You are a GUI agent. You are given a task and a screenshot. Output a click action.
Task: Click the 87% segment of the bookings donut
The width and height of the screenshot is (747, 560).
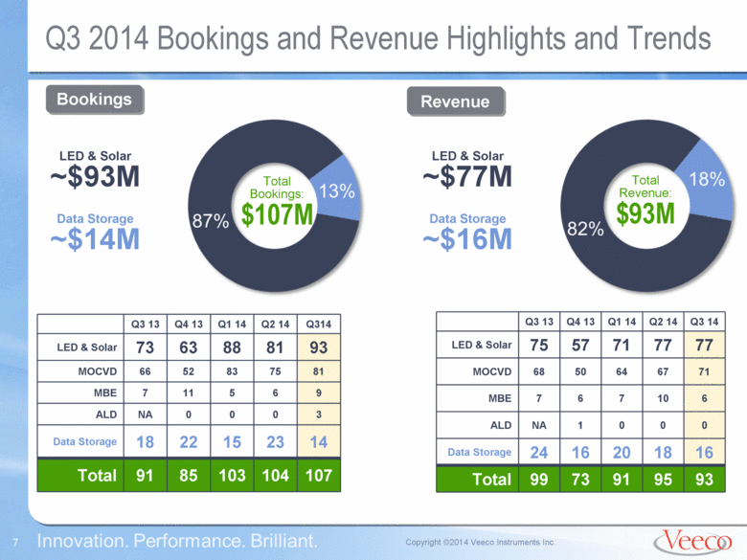210,221
